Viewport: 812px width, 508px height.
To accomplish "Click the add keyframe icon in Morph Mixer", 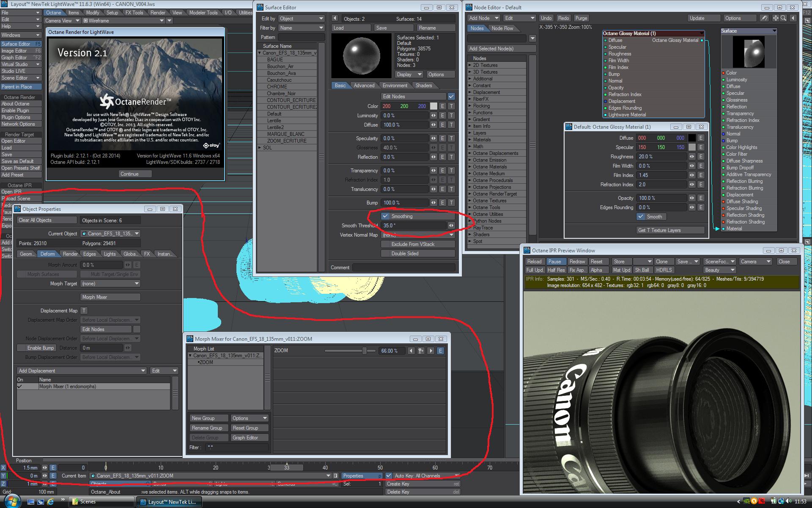I will tap(421, 351).
